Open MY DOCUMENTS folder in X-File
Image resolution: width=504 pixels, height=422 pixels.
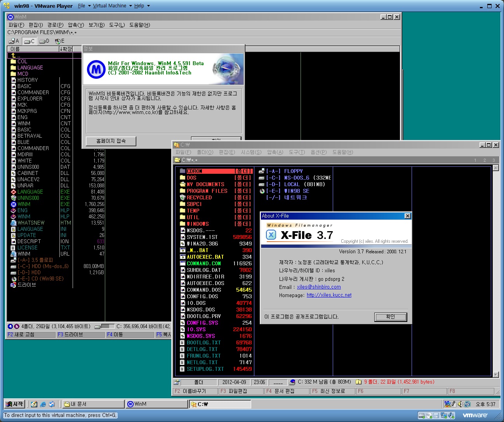(216, 184)
